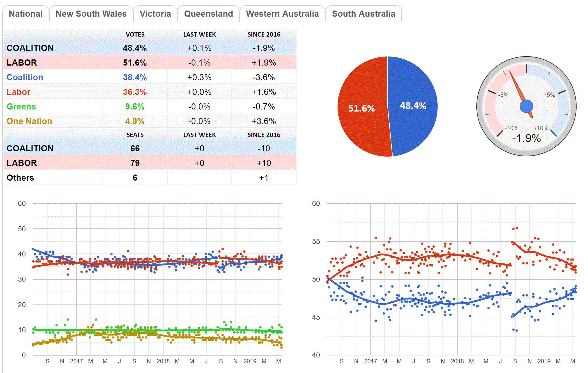Switch to Western Australia tab
This screenshot has height=373, width=588.
[282, 14]
